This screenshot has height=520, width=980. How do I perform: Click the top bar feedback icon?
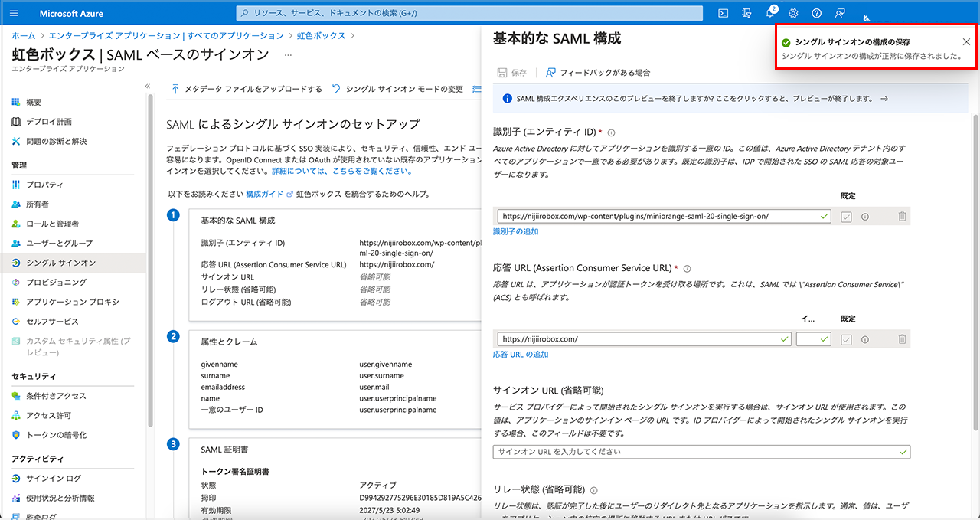pos(840,13)
